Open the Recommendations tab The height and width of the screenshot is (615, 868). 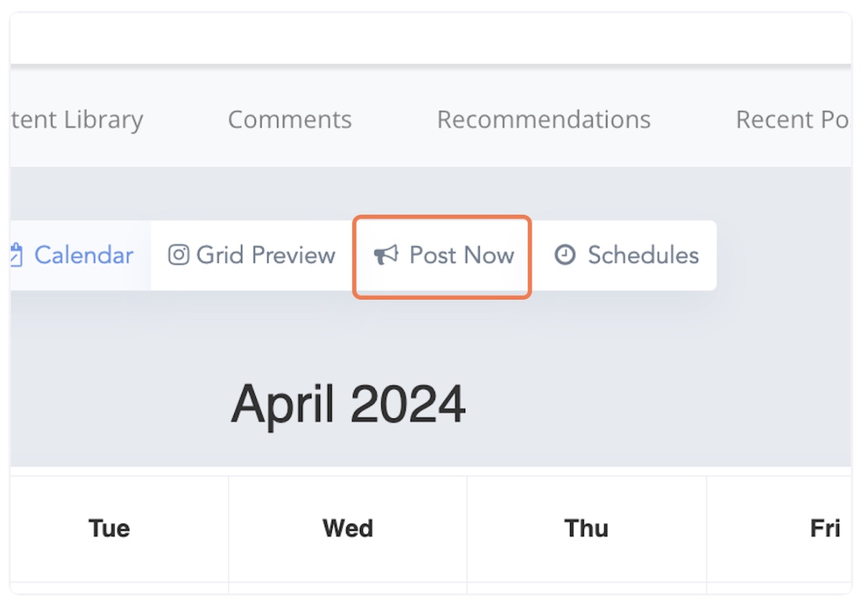543,119
